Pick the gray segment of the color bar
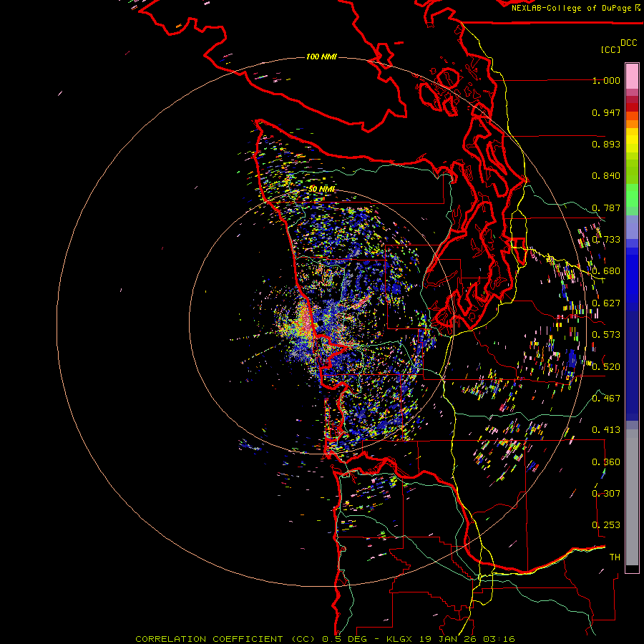The image size is (644, 644). [632, 497]
